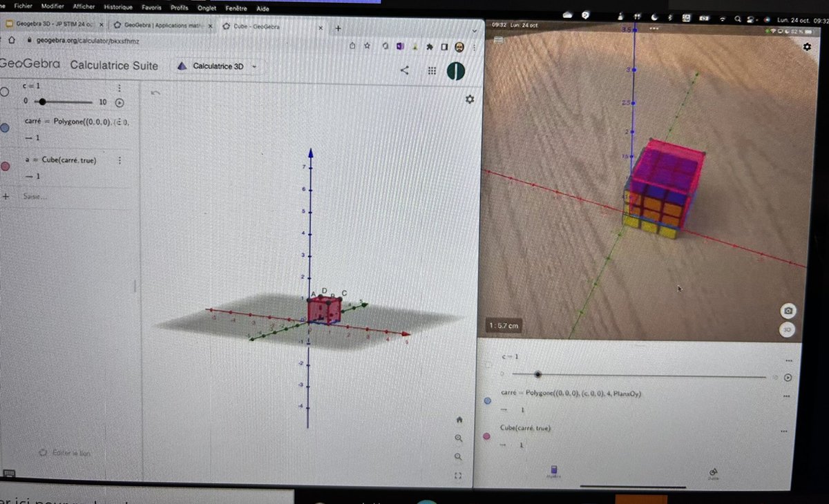
Task: Select the Cube - GeoGebra tab
Action: point(271,27)
